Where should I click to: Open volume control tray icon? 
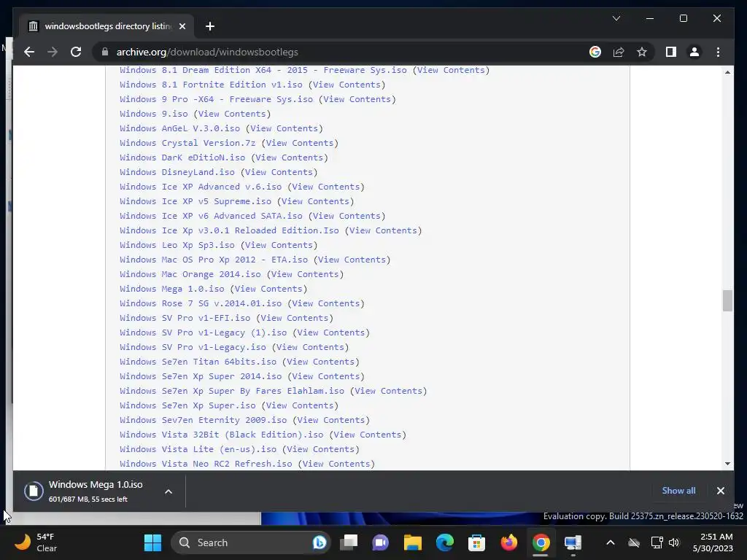(674, 542)
